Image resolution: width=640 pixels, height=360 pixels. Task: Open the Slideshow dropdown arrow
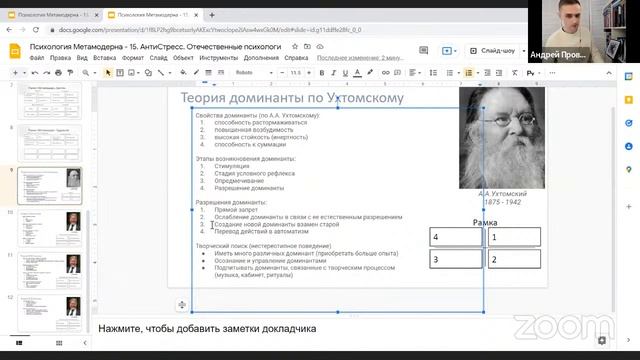point(524,51)
